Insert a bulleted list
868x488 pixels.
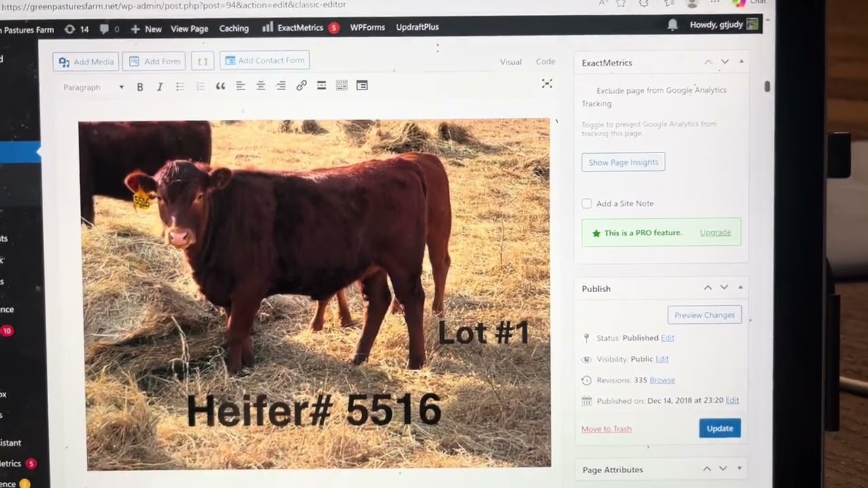coord(180,87)
